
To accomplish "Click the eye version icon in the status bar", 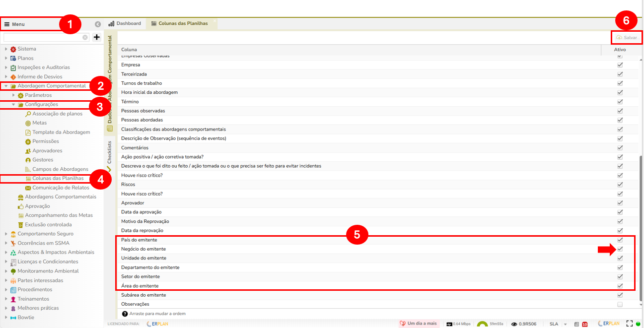I will pos(514,324).
